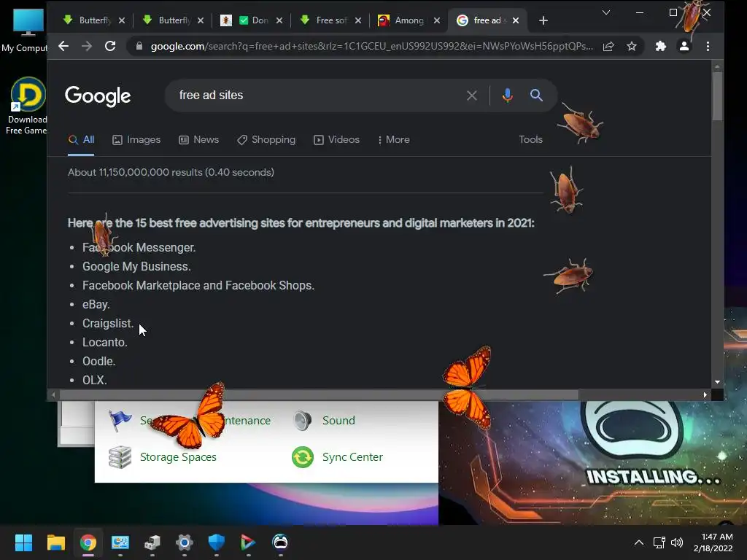Open a new tab with plus button
This screenshot has height=560, width=747.
pos(543,20)
